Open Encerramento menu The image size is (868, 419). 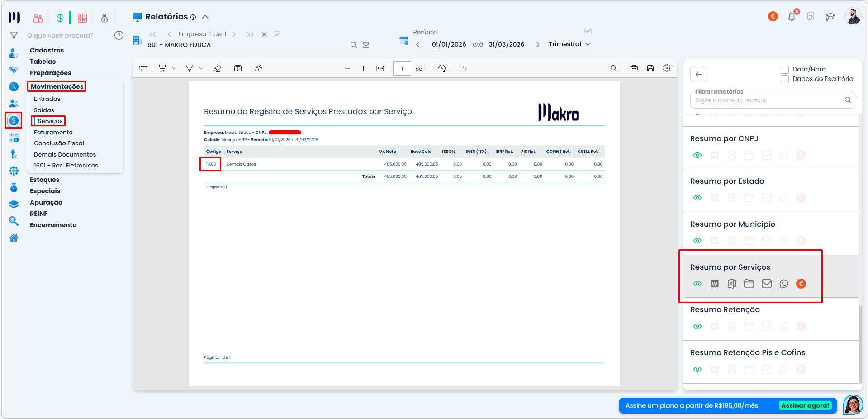coord(53,225)
